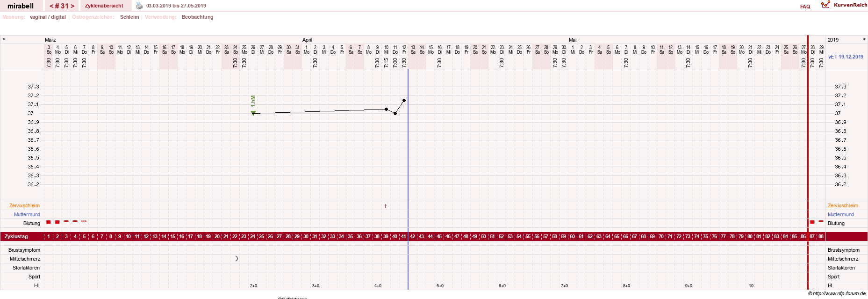Click the '7+0' value in the HL row
This screenshot has width=868, height=299.
click(x=564, y=285)
